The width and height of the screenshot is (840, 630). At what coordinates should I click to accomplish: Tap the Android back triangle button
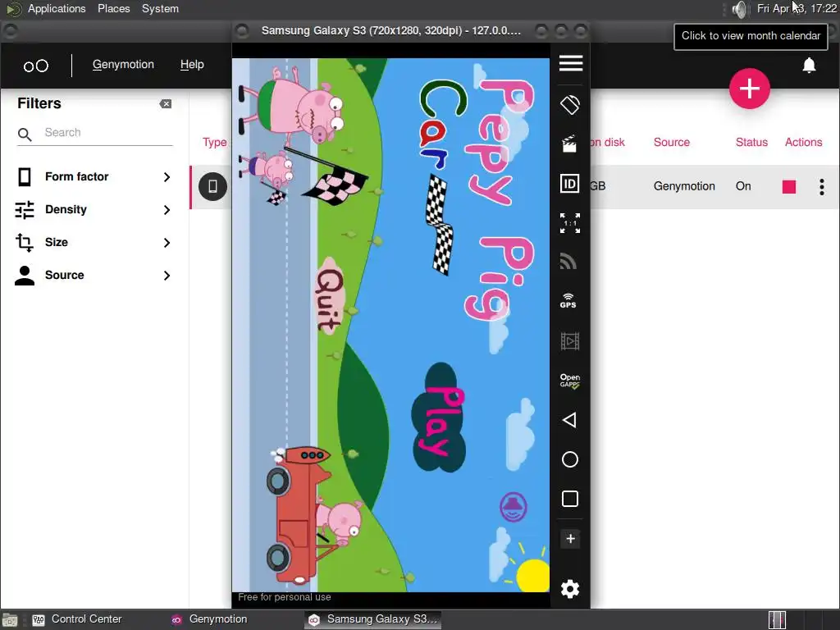pyautogui.click(x=569, y=420)
